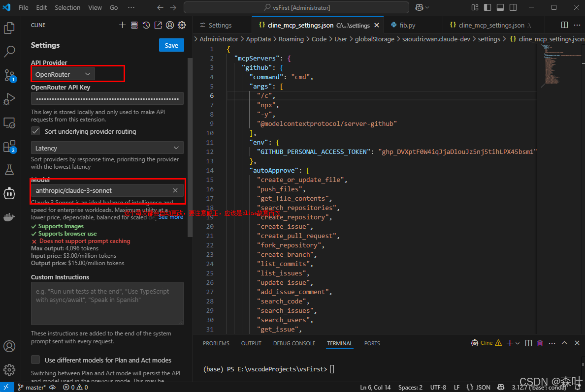
Task: Split the terminal panel
Action: pos(529,343)
